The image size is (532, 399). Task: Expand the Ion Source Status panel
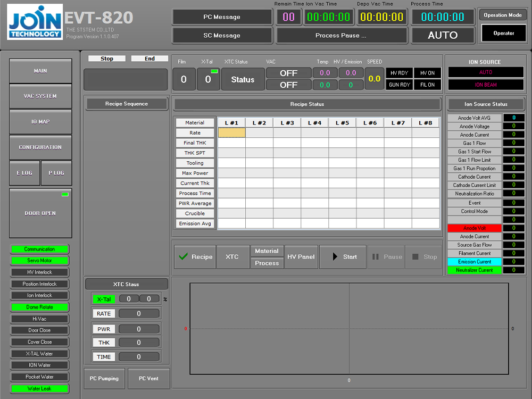[486, 104]
